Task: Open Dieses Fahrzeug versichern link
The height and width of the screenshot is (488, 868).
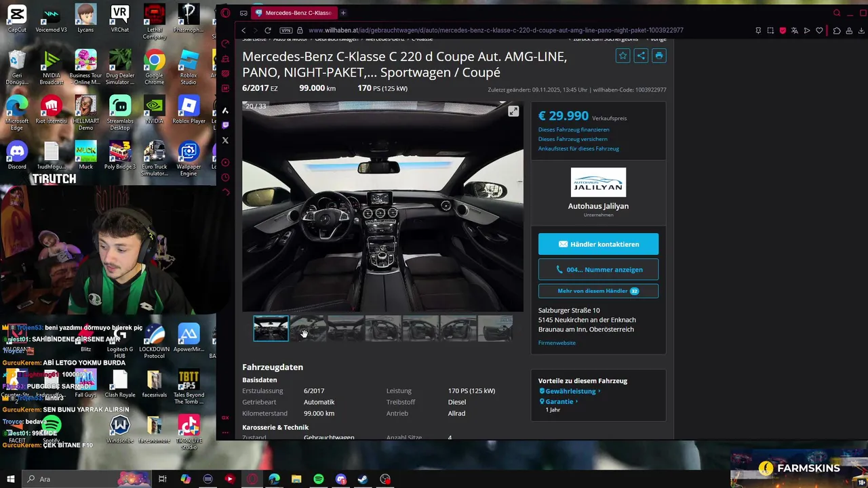Action: click(x=573, y=139)
